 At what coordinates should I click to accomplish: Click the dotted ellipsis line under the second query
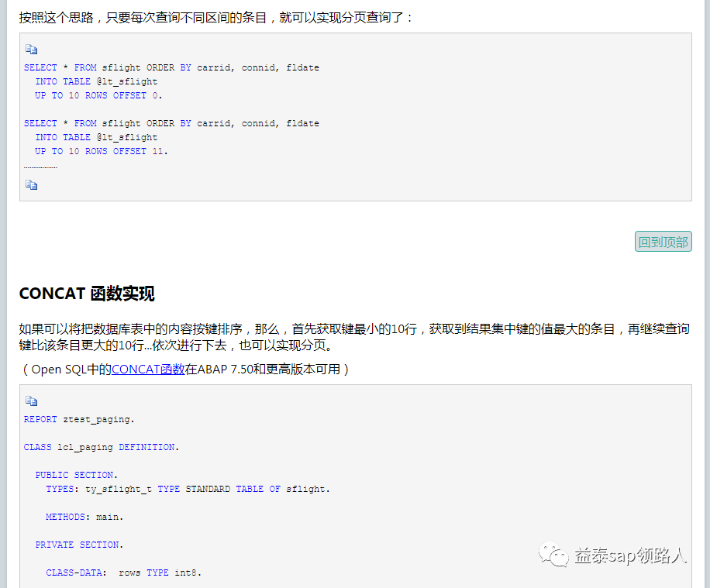(40, 167)
